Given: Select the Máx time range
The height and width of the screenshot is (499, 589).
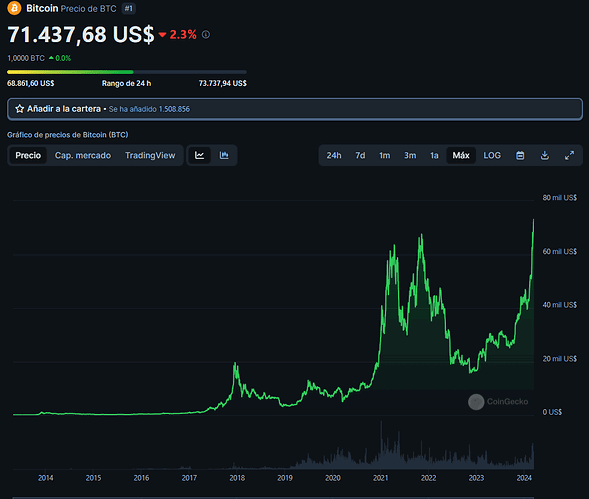Looking at the screenshot, I should point(461,156).
